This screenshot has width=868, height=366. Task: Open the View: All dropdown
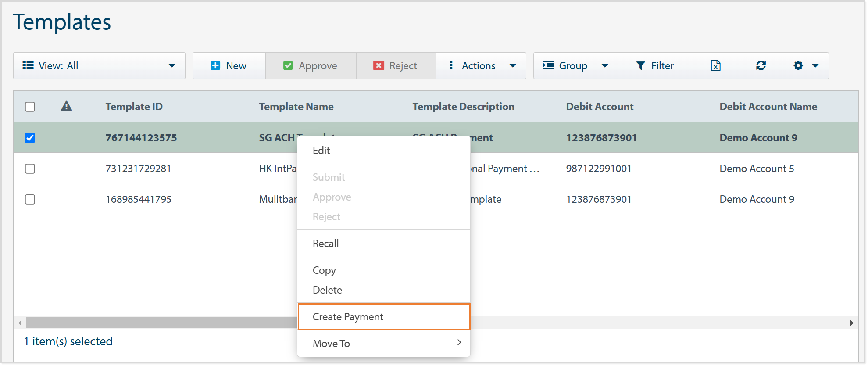coord(99,66)
